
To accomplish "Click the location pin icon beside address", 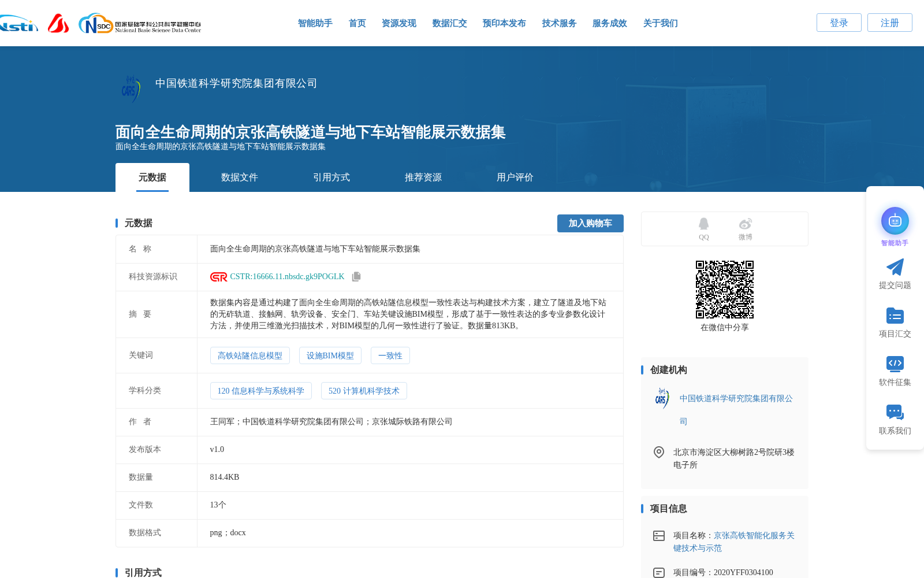I will [658, 452].
